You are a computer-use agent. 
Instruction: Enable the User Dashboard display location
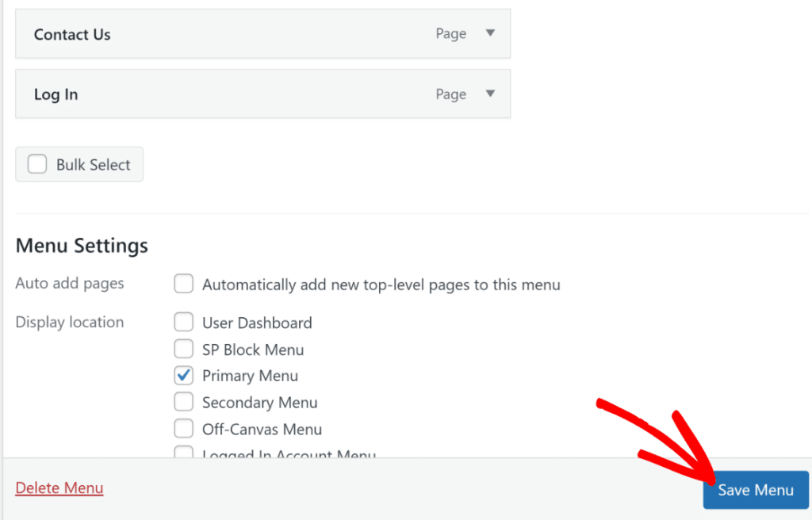click(183, 322)
